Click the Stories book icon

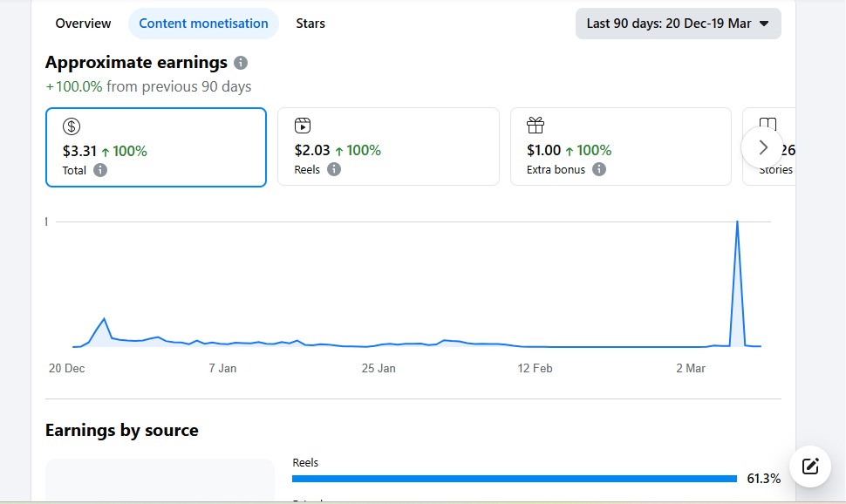pos(768,126)
